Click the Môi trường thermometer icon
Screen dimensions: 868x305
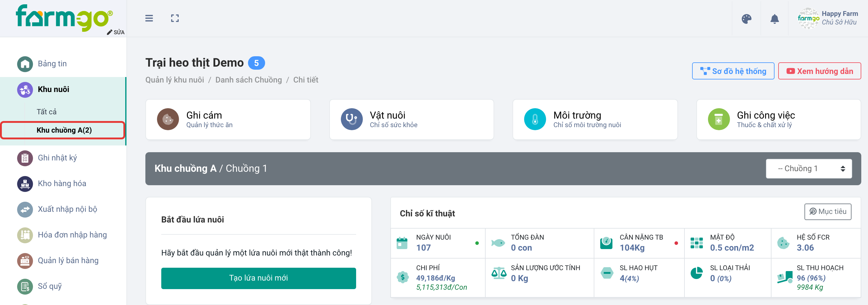tap(535, 119)
